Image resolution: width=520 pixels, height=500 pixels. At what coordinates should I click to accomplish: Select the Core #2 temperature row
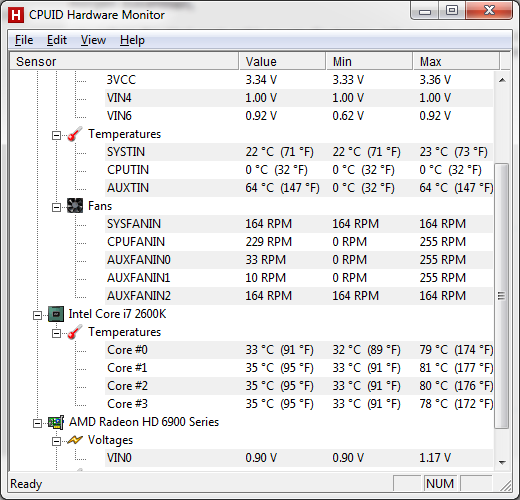299,386
